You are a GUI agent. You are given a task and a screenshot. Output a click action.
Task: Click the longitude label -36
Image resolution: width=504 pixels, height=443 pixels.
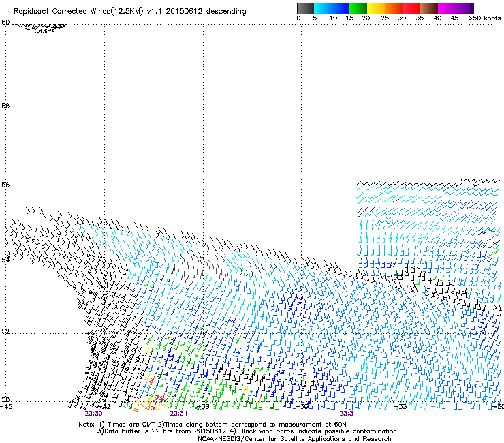click(302, 407)
